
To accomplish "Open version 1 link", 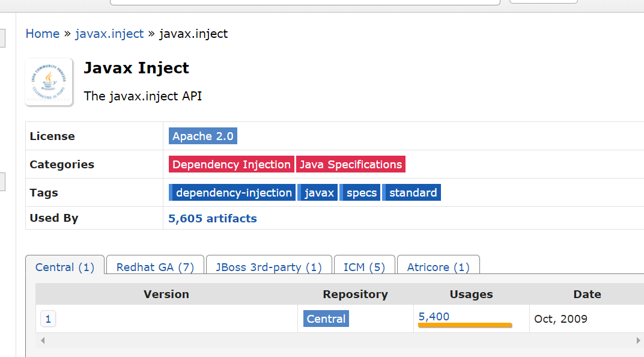I will pos(48,319).
